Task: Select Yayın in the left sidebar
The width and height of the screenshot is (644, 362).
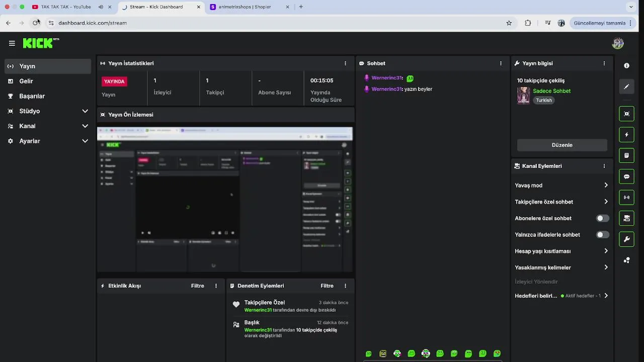Action: [48, 66]
